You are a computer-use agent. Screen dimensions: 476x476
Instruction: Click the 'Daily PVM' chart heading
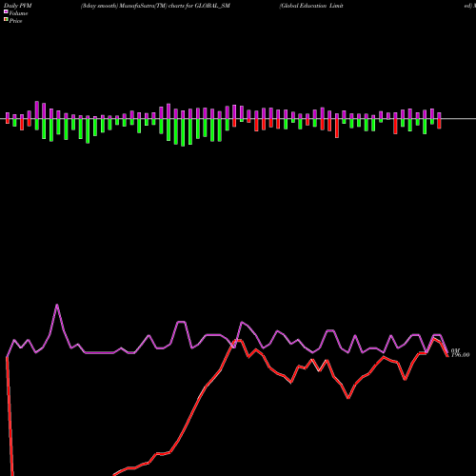point(18,6)
